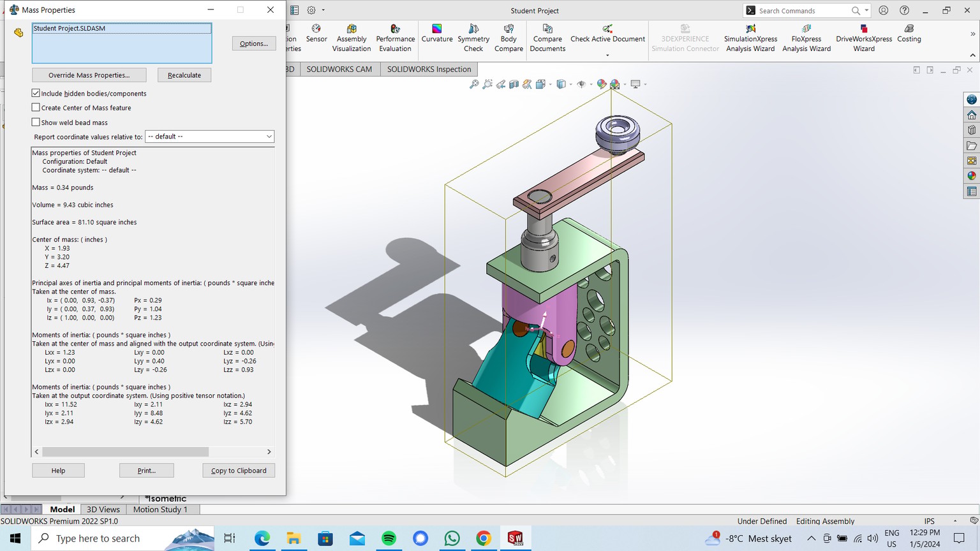Start SimulationXpress Analysis Wizard
This screenshot has width=980, height=551.
[750, 38]
